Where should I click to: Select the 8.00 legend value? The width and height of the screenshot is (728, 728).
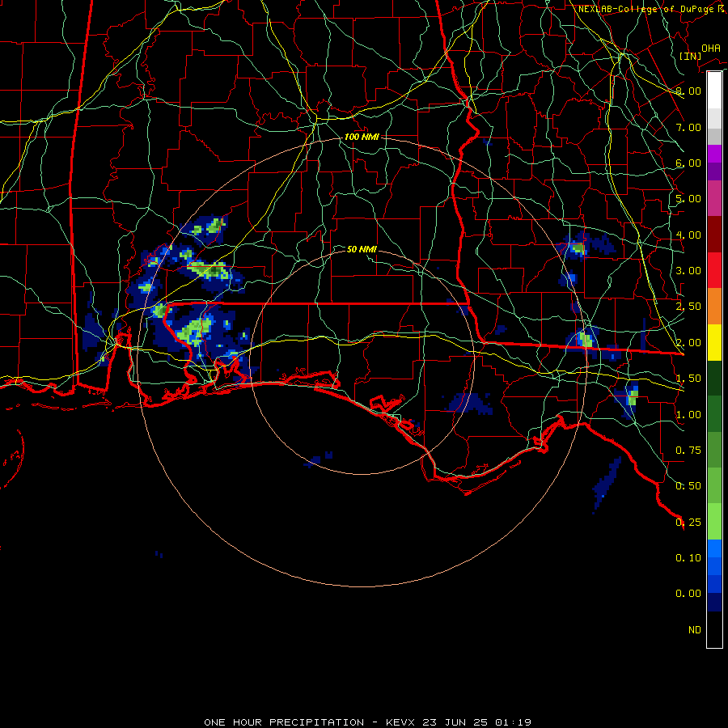pyautogui.click(x=688, y=91)
